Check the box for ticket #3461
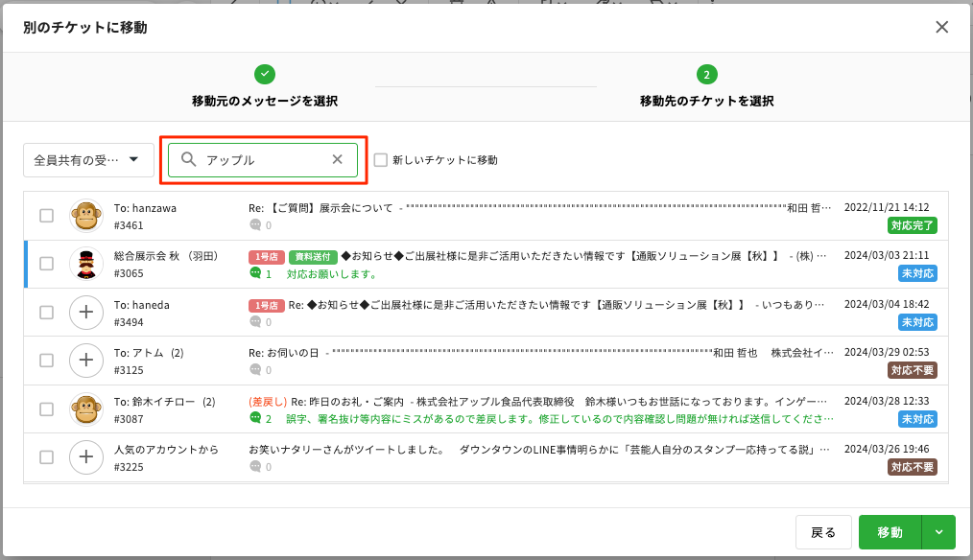Viewport: 973px width, 560px height. 46,216
